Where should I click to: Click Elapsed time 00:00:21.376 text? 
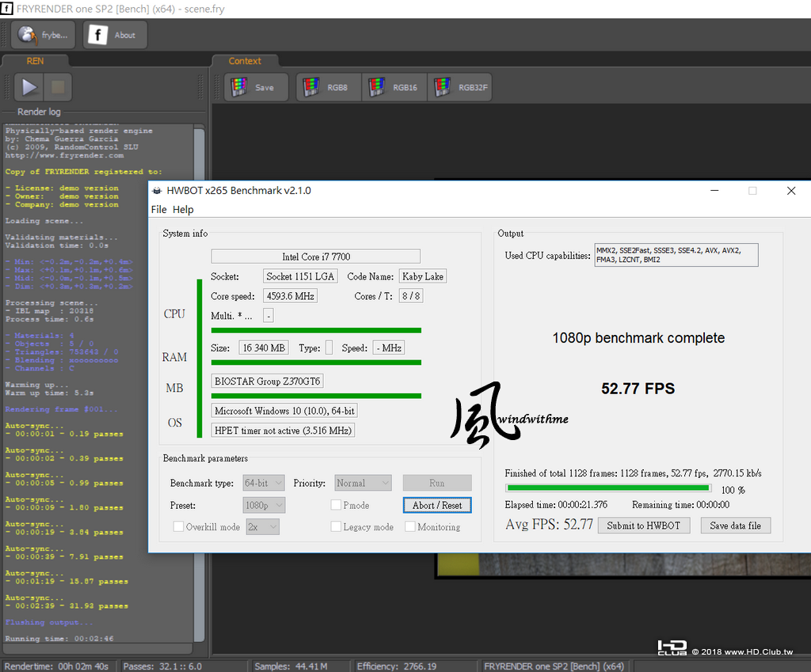[x=556, y=505]
